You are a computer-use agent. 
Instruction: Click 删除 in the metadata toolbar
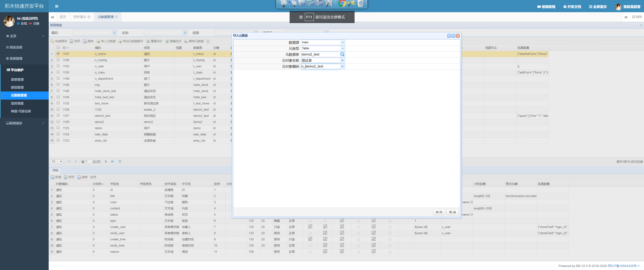pos(88,41)
